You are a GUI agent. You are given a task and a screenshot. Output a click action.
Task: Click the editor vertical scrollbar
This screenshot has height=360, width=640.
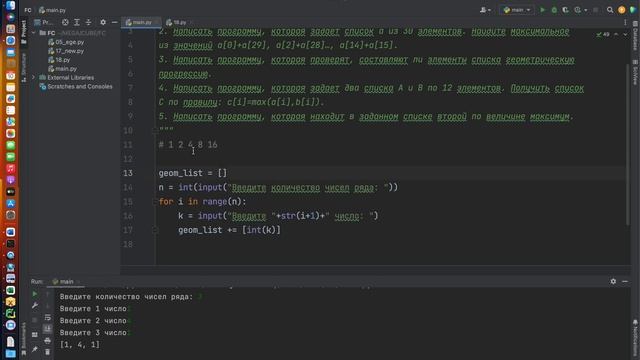[x=628, y=145]
